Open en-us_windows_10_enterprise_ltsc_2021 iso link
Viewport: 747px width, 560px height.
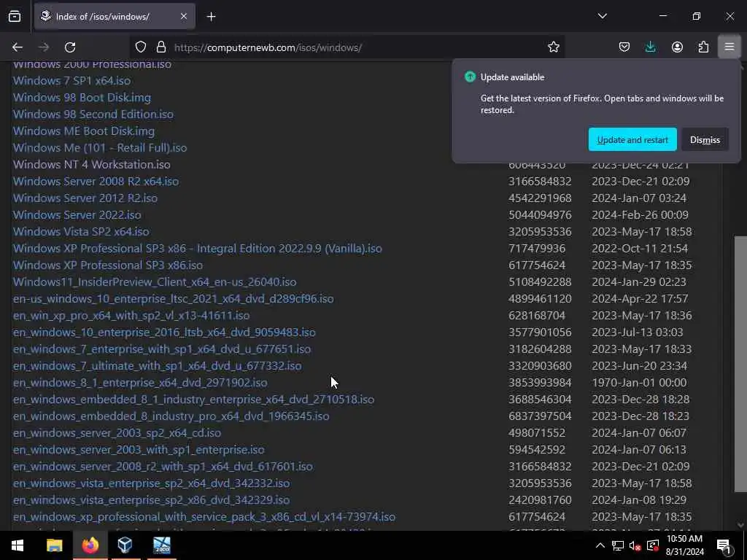tap(174, 298)
